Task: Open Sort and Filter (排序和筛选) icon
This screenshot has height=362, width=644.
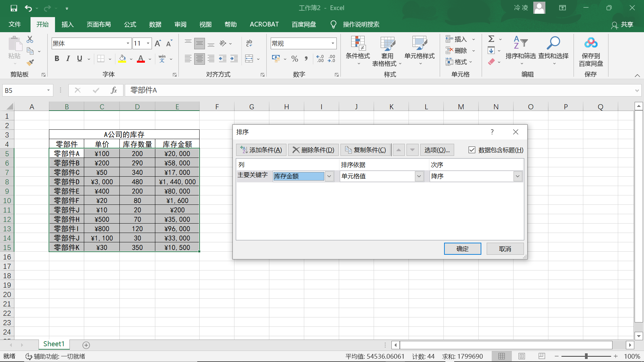Action: point(521,43)
